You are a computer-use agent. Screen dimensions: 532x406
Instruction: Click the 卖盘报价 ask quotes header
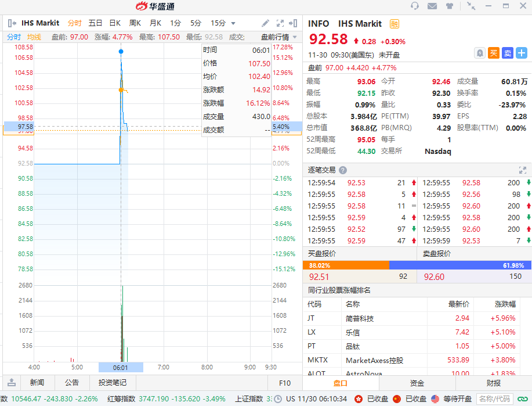point(437,254)
